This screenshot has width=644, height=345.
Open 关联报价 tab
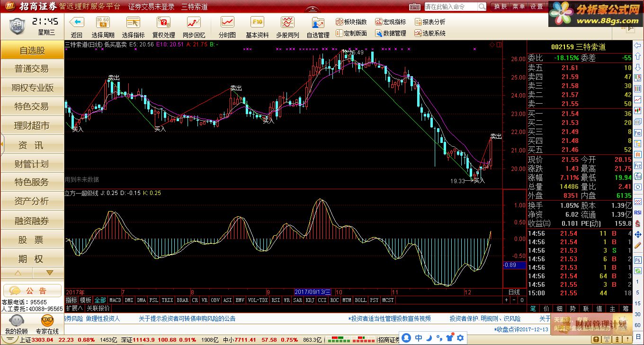pyautogui.click(x=98, y=308)
